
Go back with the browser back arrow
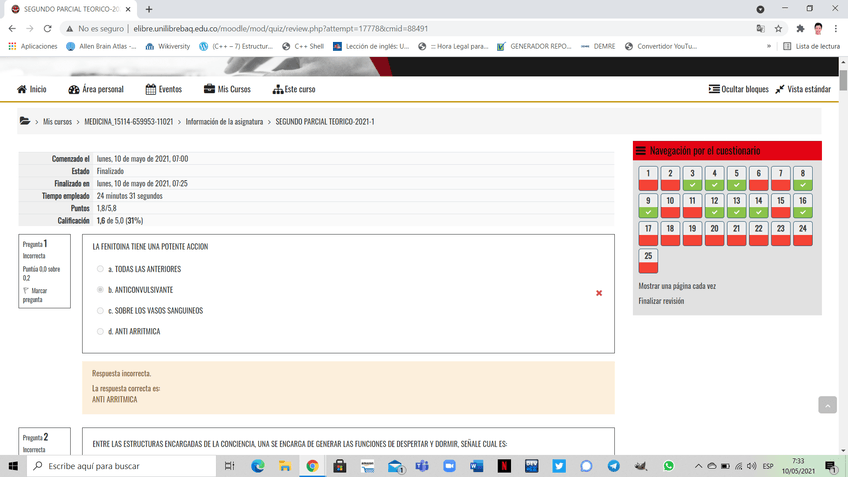[12, 29]
